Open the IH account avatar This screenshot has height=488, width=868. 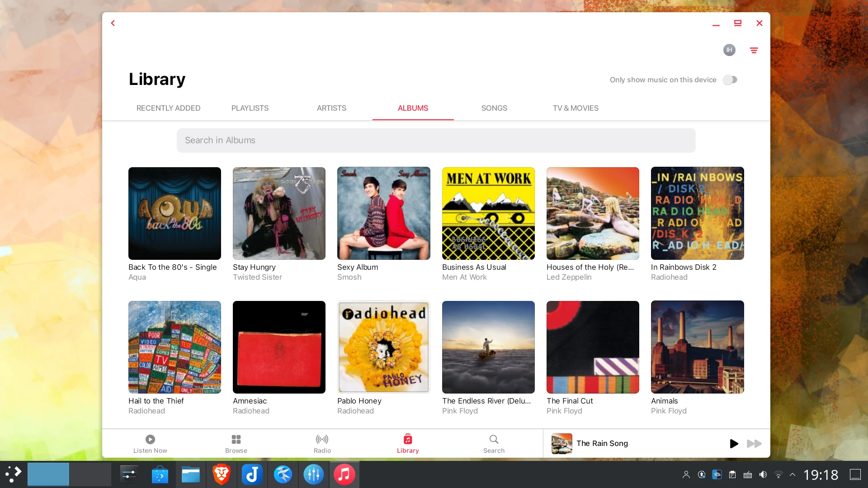point(729,50)
